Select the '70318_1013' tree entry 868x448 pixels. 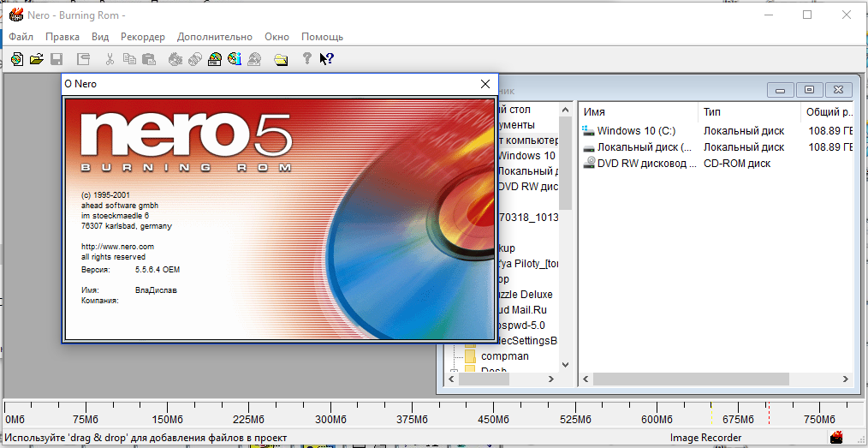pyautogui.click(x=527, y=217)
